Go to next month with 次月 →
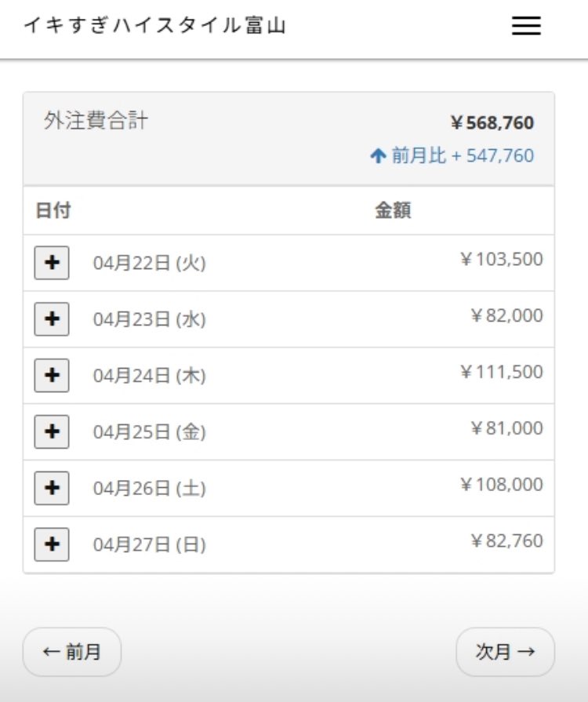 (505, 652)
